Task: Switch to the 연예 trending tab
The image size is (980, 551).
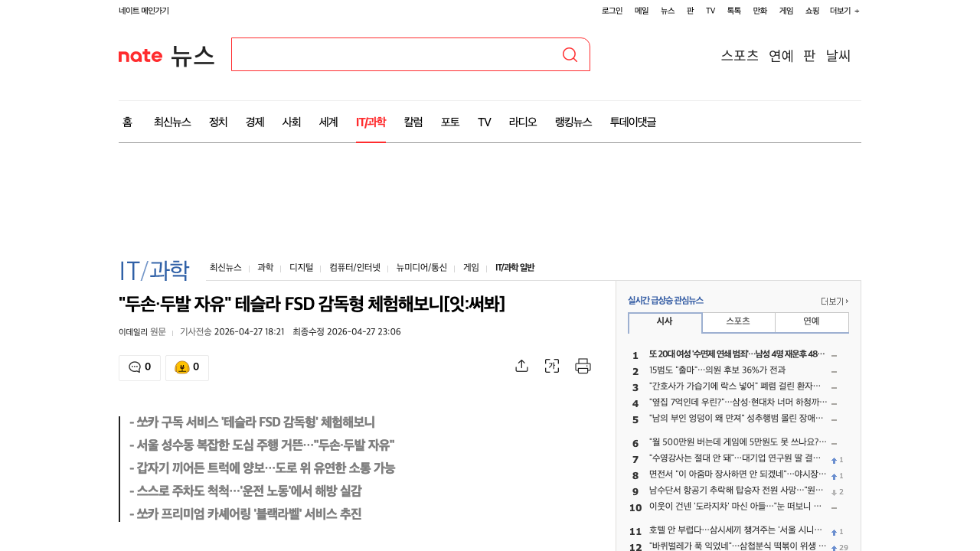Action: (812, 322)
